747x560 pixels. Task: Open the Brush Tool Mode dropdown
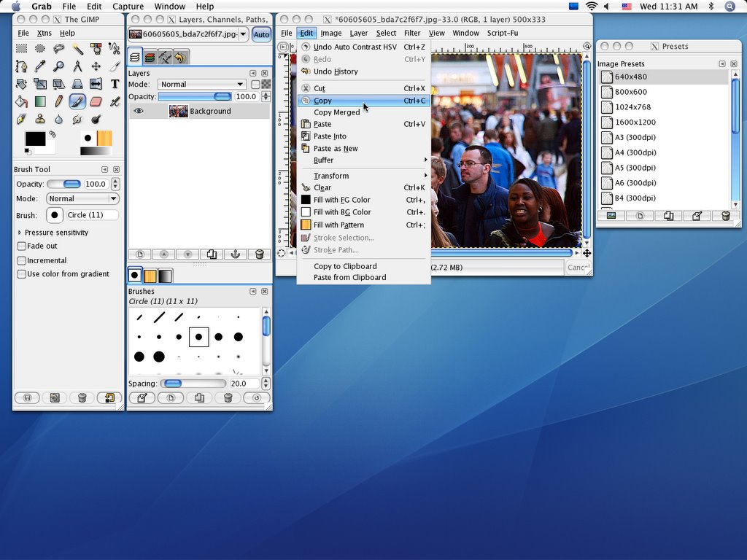coord(82,199)
